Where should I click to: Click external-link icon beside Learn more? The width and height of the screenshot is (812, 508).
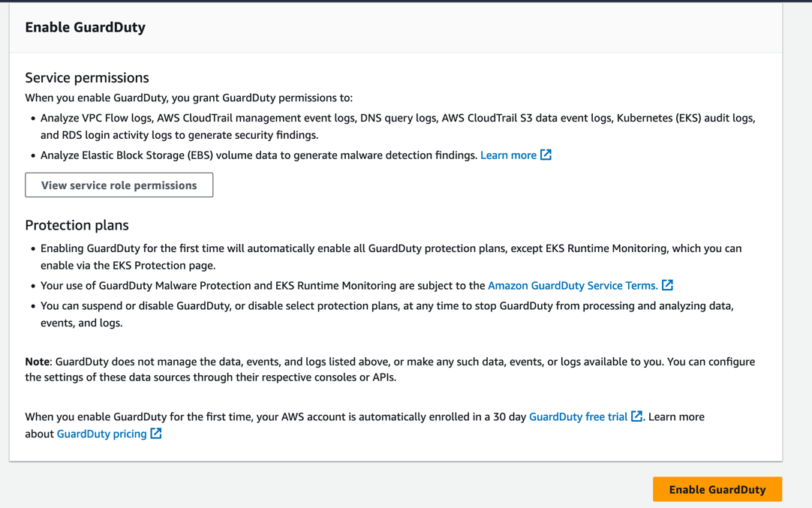(x=546, y=155)
